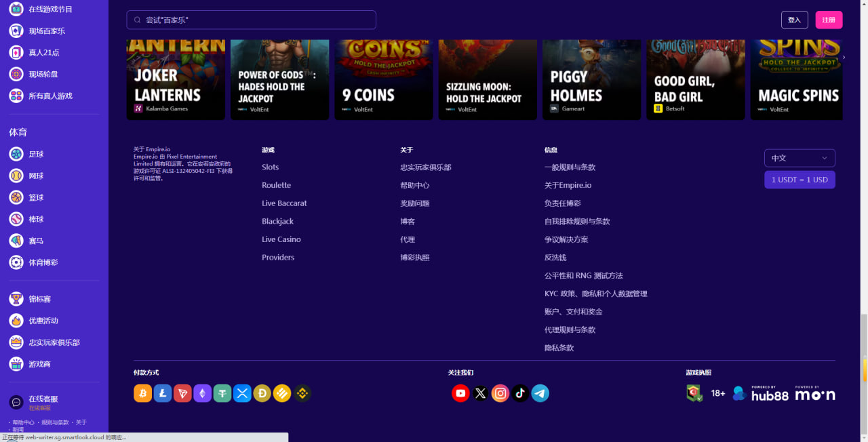Click the Litecoin payment icon
Screen dimensions: 868x442
click(x=163, y=393)
